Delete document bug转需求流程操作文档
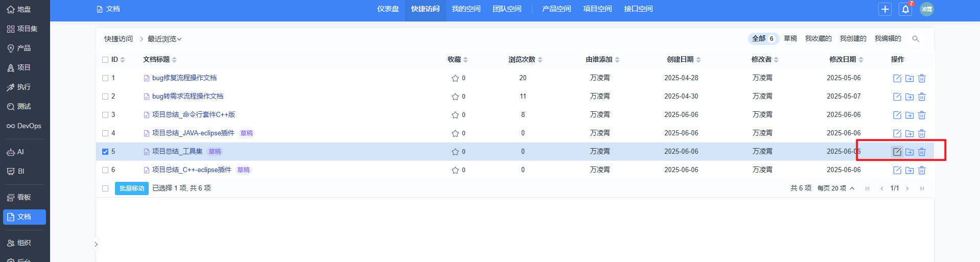The width and height of the screenshot is (980, 262). [922, 97]
